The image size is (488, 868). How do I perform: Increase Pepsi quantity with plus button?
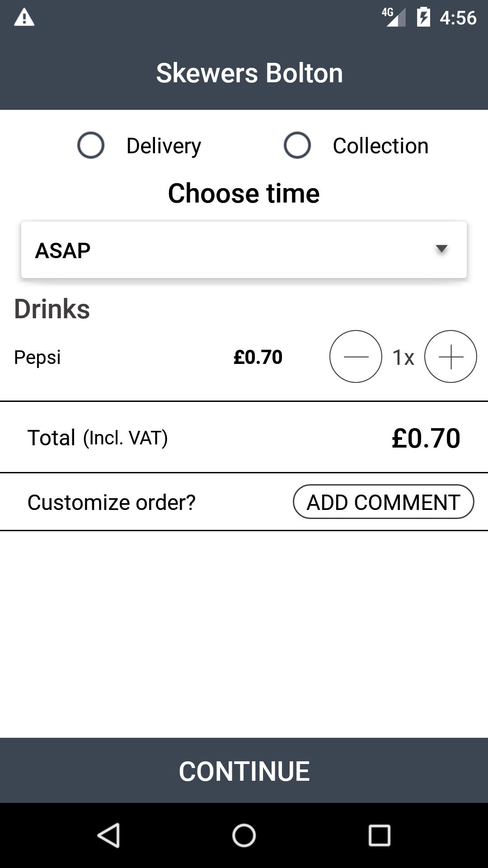450,357
